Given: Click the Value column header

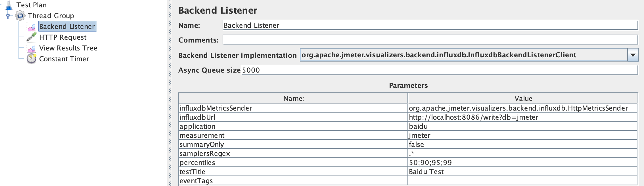Looking at the screenshot, I should (x=523, y=98).
